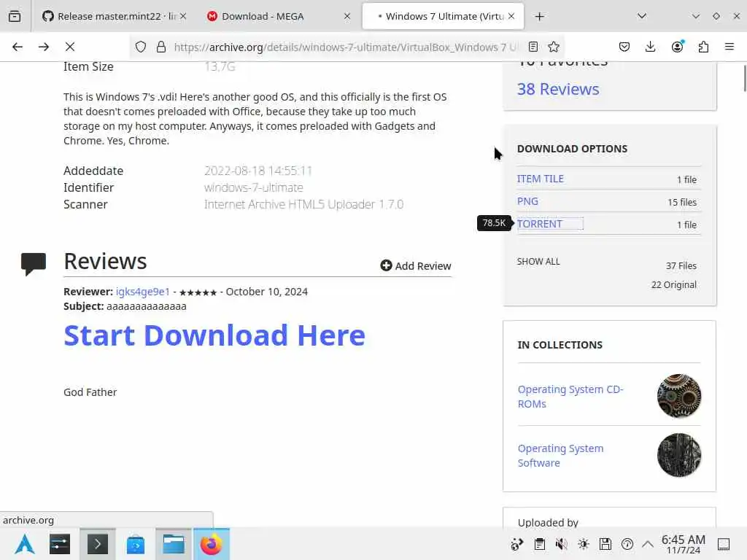The image size is (747, 560).
Task: Open Discover software store icon
Action: pos(135,544)
